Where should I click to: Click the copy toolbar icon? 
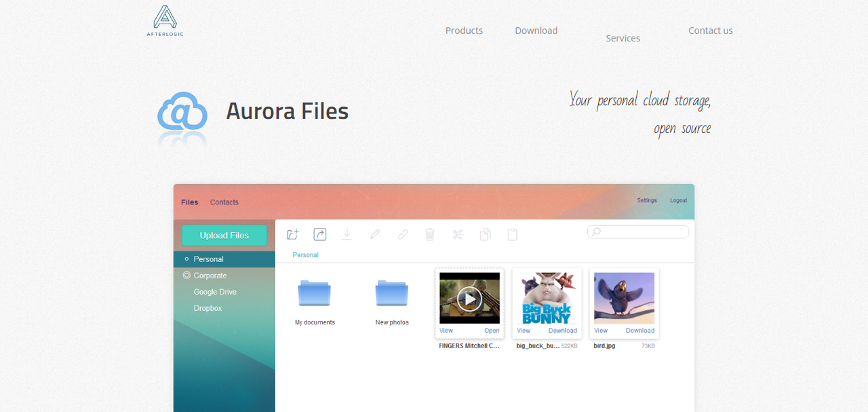(486, 234)
